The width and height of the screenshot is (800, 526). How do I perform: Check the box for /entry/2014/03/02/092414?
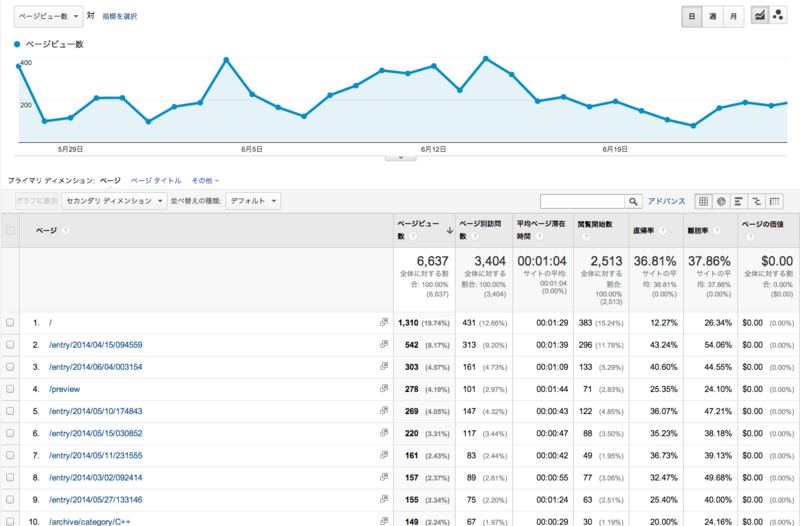(10, 477)
